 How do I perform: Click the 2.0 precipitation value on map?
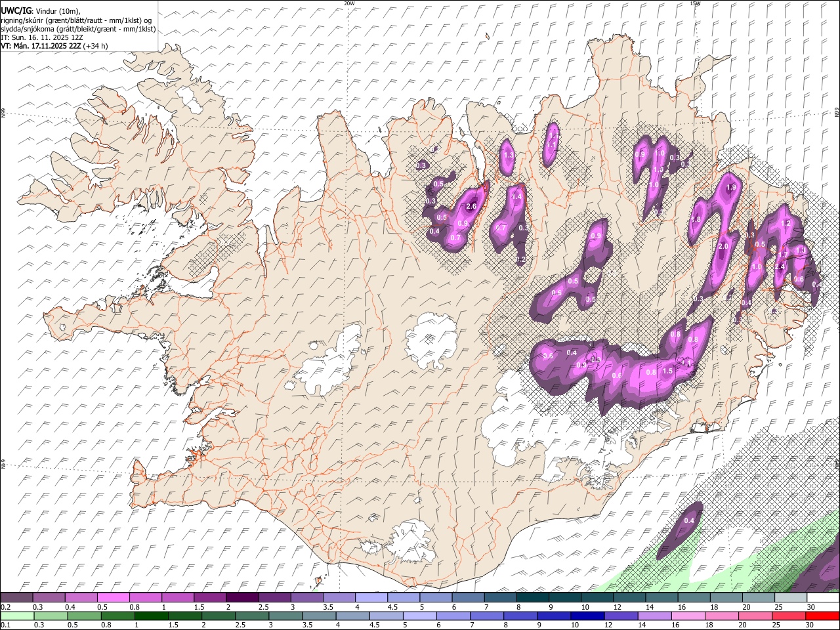coord(723,246)
